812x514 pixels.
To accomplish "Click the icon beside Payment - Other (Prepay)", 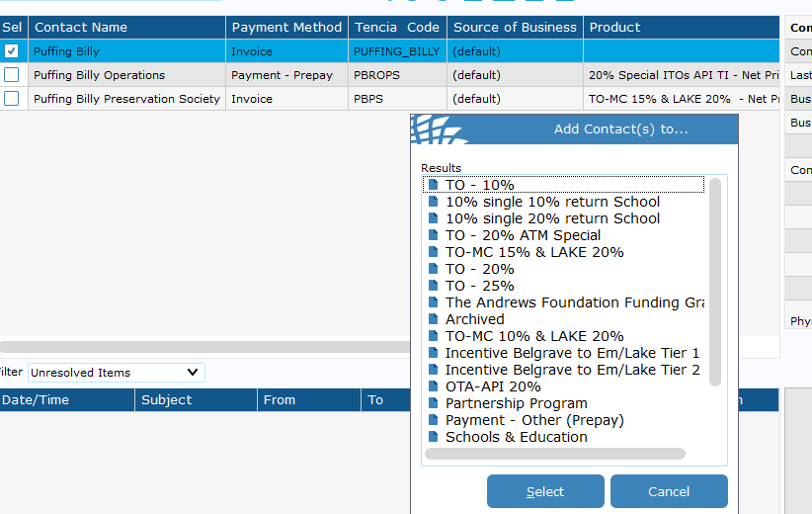I will pyautogui.click(x=433, y=420).
